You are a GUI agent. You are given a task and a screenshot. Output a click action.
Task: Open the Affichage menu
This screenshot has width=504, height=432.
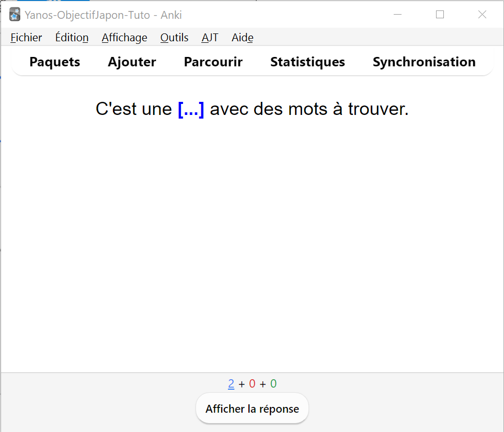tap(124, 38)
